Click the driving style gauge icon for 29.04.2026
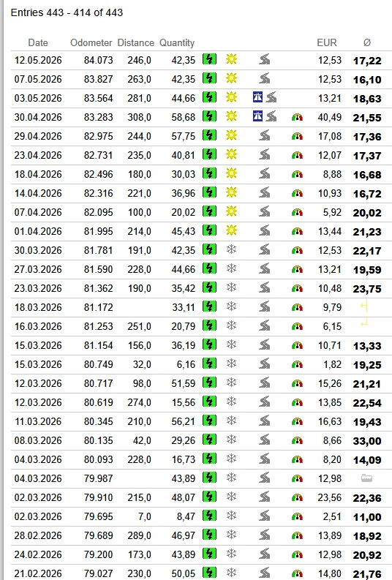This screenshot has width=392, height=580. [298, 136]
